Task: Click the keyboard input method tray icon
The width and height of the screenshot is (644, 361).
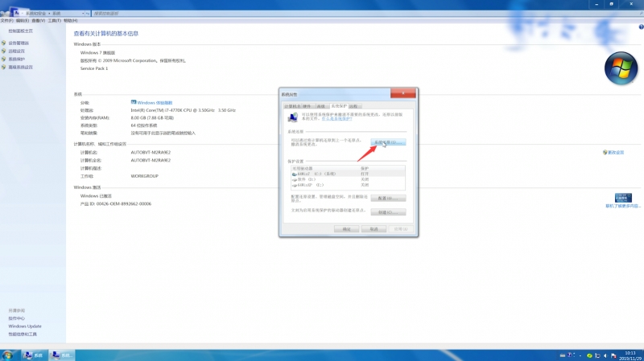Action: [x=562, y=355]
